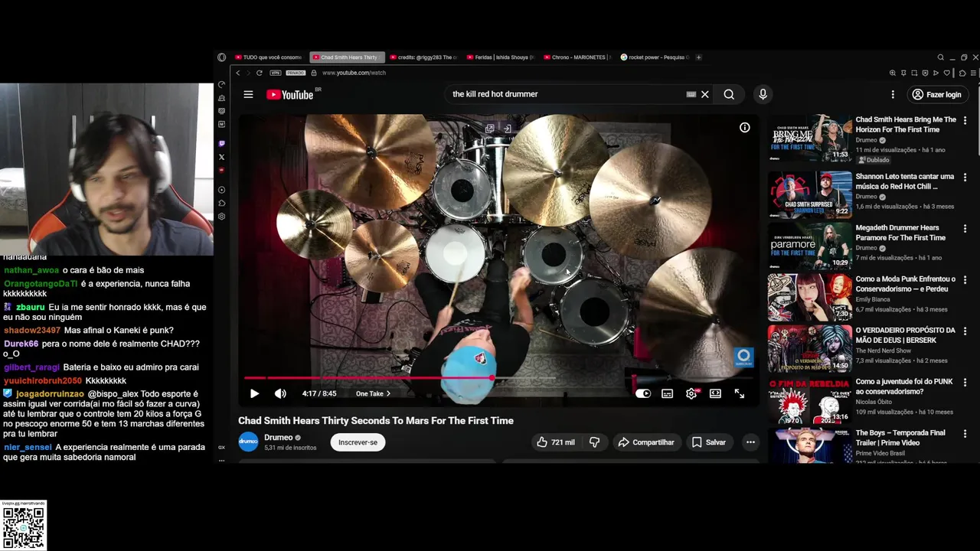This screenshot has height=551, width=980.
Task: Show video info card icon
Action: point(744,128)
